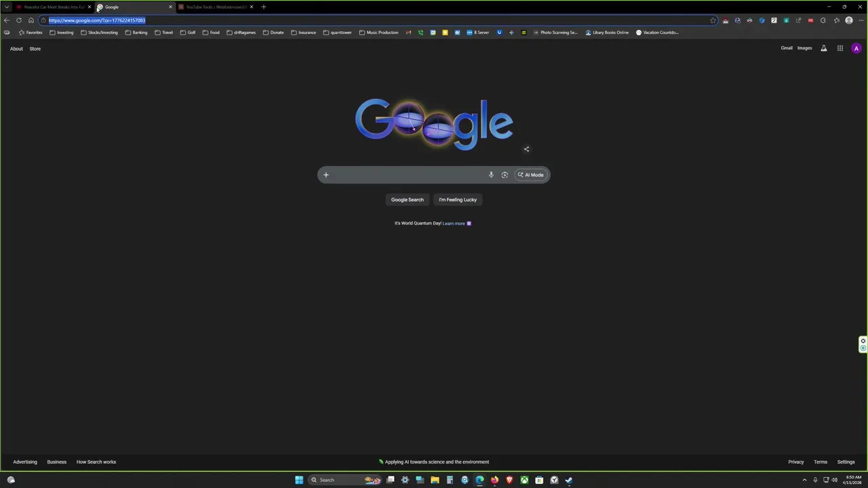Open the Libary Books Online bookmark
This screenshot has height=488, width=868.
607,33
